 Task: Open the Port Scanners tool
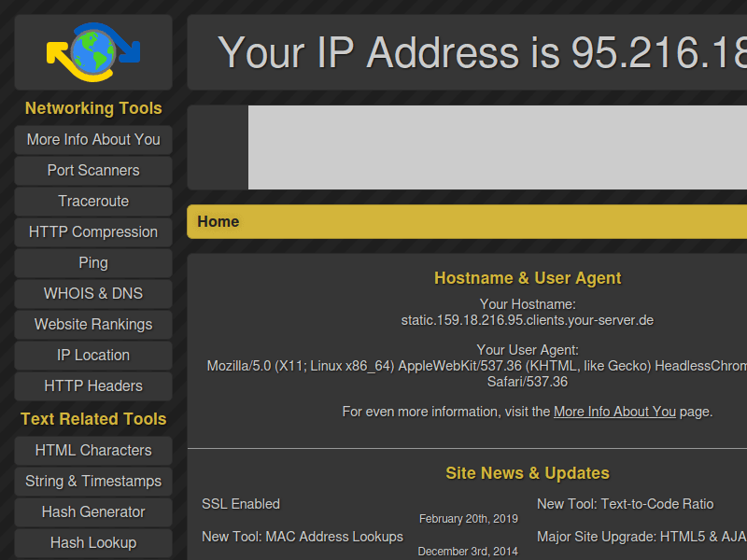pos(93,171)
